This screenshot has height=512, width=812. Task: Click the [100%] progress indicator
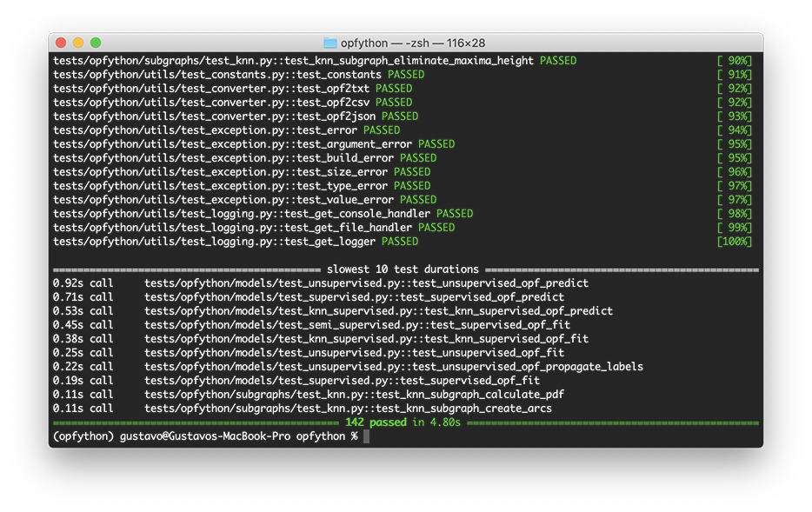(735, 242)
